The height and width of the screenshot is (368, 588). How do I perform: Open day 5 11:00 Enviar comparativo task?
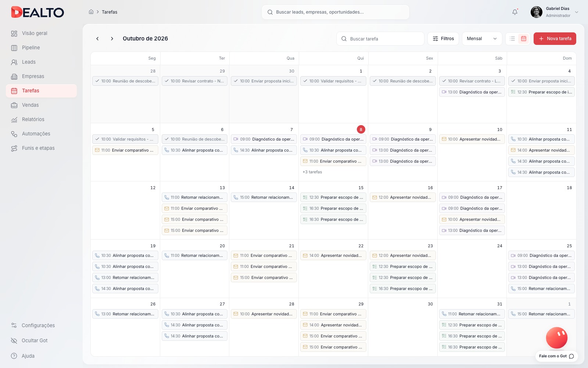[125, 150]
